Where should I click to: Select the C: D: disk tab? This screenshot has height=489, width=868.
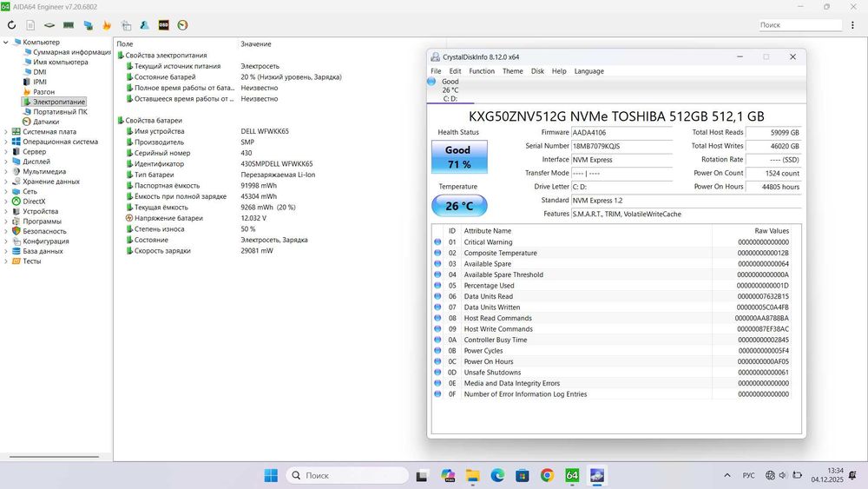point(450,90)
